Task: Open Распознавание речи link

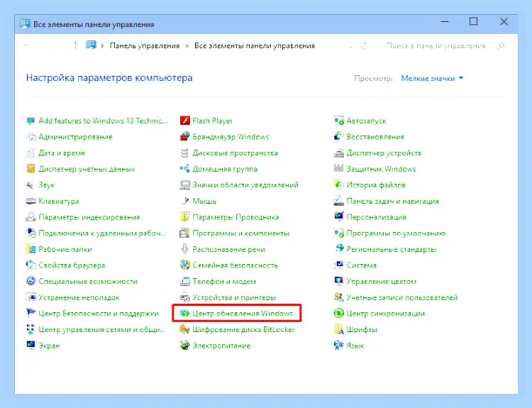Action: pyautogui.click(x=228, y=249)
